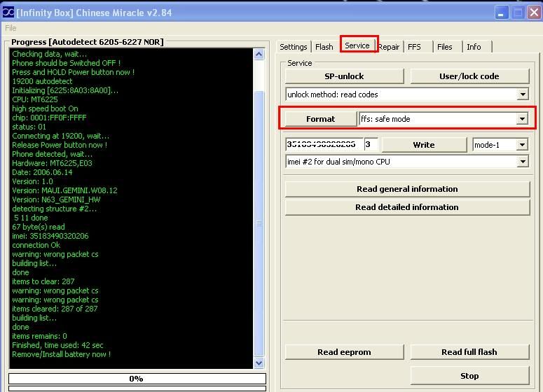543x392 pixels.
Task: Open the FFS tab
Action: point(414,47)
